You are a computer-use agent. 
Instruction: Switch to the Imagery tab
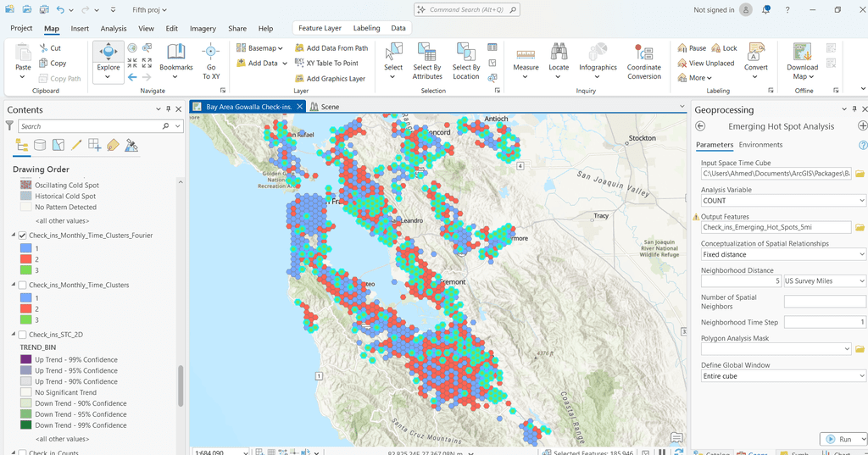(x=203, y=28)
